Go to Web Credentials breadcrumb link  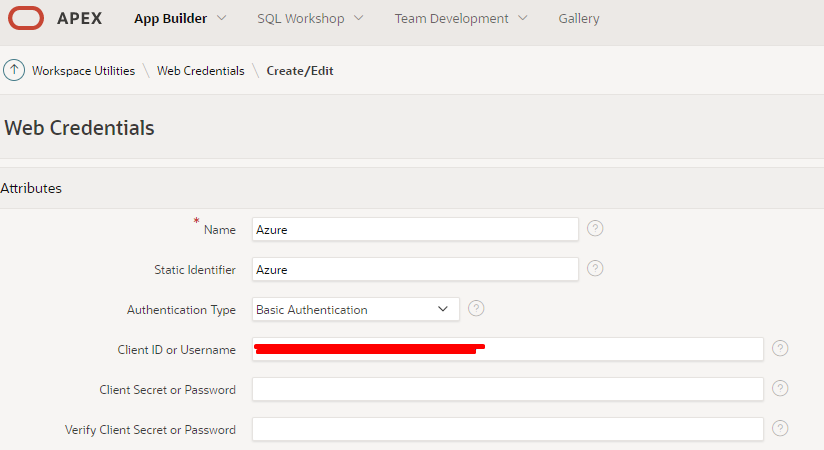(x=200, y=71)
